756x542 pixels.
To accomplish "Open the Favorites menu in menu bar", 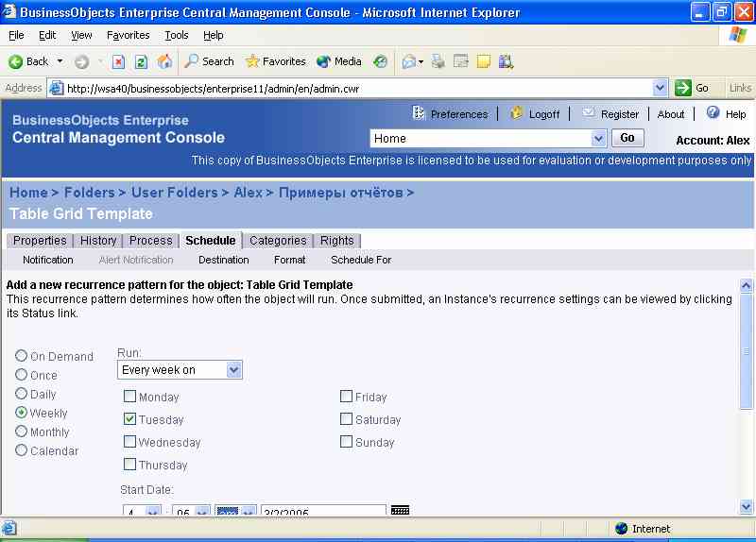I will [x=128, y=35].
